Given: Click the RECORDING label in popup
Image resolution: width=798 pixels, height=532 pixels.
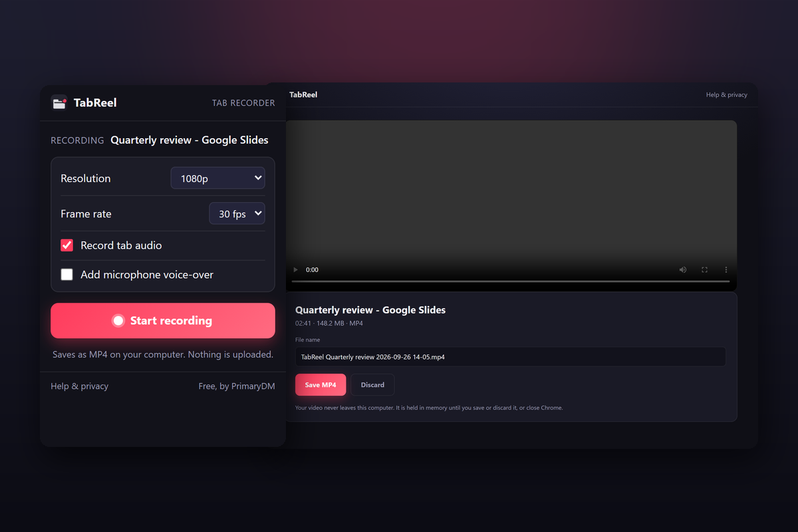Looking at the screenshot, I should coord(77,140).
